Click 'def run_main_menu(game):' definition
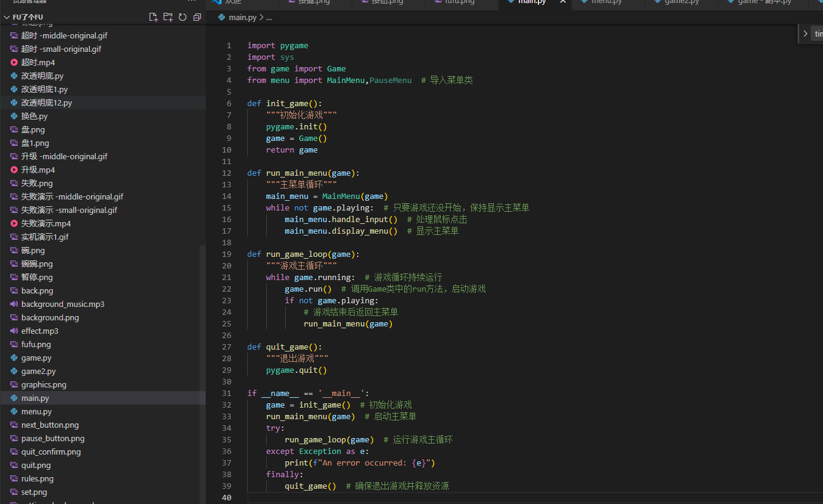 303,173
